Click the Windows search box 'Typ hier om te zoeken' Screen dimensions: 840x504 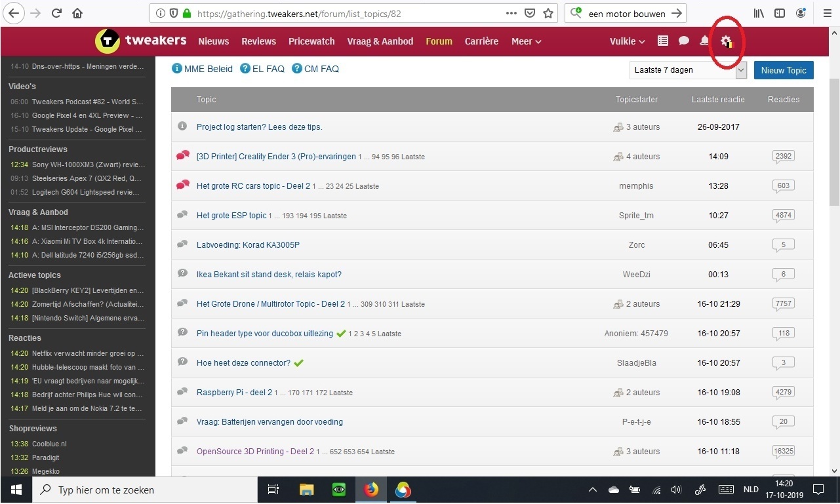(144, 490)
